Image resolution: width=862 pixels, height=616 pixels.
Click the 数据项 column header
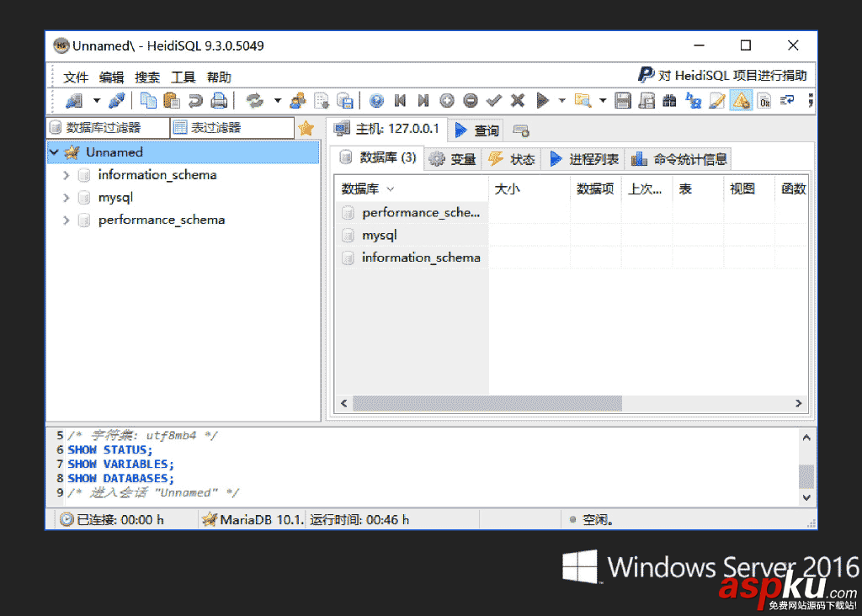coord(595,189)
